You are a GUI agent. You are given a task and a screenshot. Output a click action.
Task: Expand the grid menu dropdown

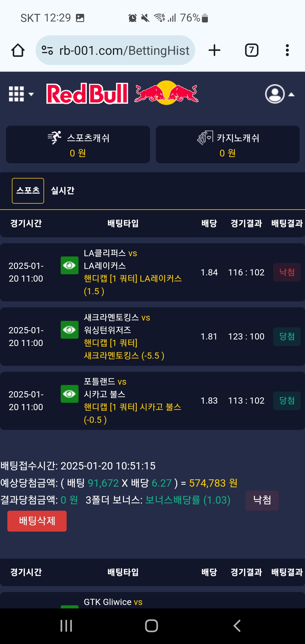click(x=21, y=94)
